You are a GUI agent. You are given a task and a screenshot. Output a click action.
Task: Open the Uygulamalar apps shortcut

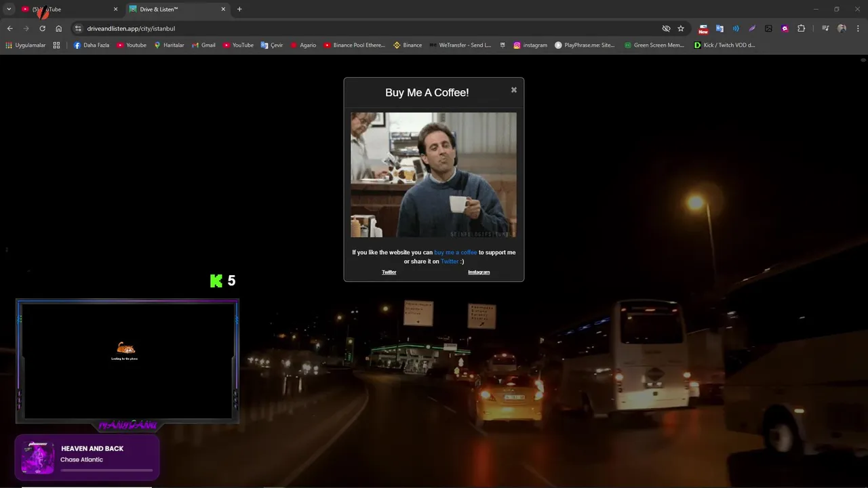tap(26, 45)
